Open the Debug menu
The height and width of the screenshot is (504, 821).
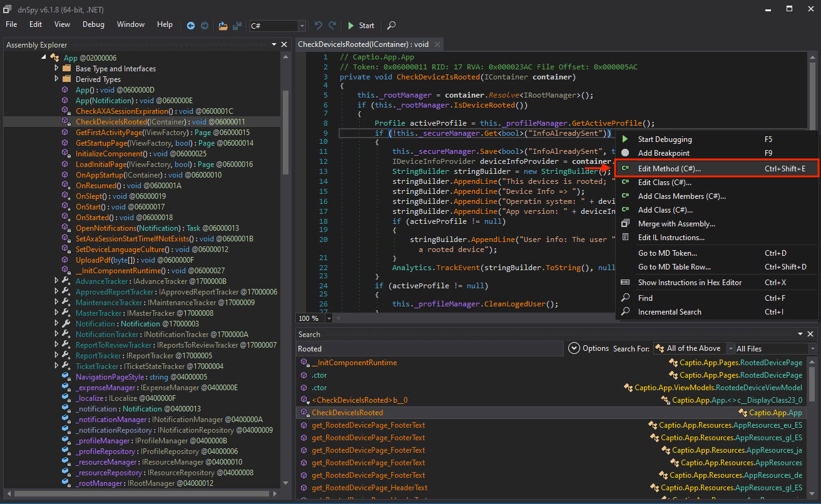[x=94, y=24]
